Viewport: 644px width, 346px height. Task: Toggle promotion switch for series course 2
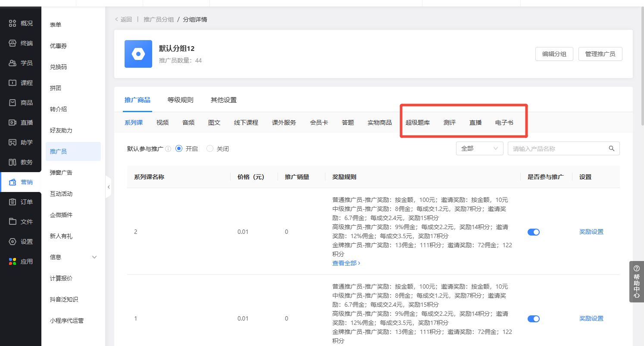coord(533,232)
